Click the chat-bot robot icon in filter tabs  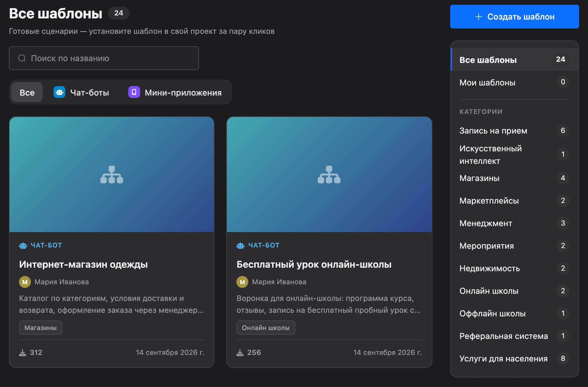pyautogui.click(x=59, y=92)
